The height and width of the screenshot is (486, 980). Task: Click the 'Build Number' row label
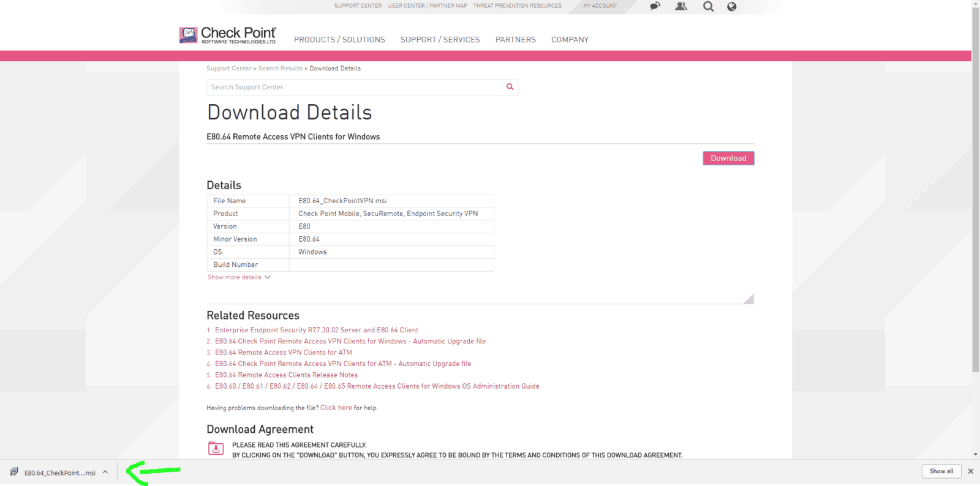pyautogui.click(x=236, y=265)
